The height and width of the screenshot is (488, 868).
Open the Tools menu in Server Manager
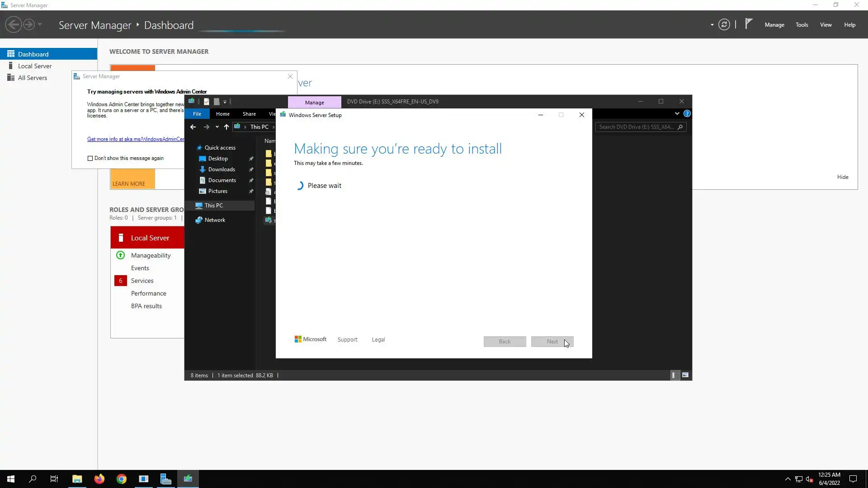802,25
